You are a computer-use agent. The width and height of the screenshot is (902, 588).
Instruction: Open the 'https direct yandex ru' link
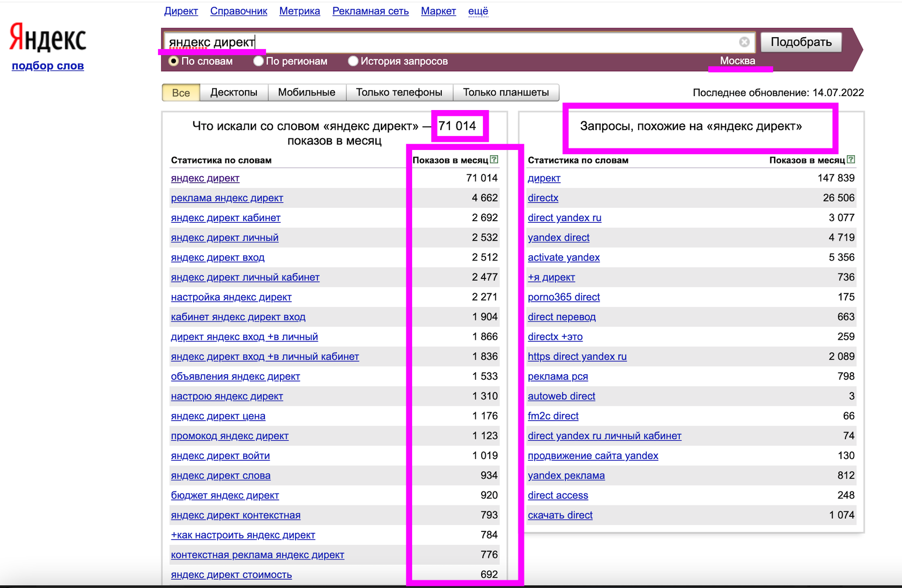click(577, 357)
